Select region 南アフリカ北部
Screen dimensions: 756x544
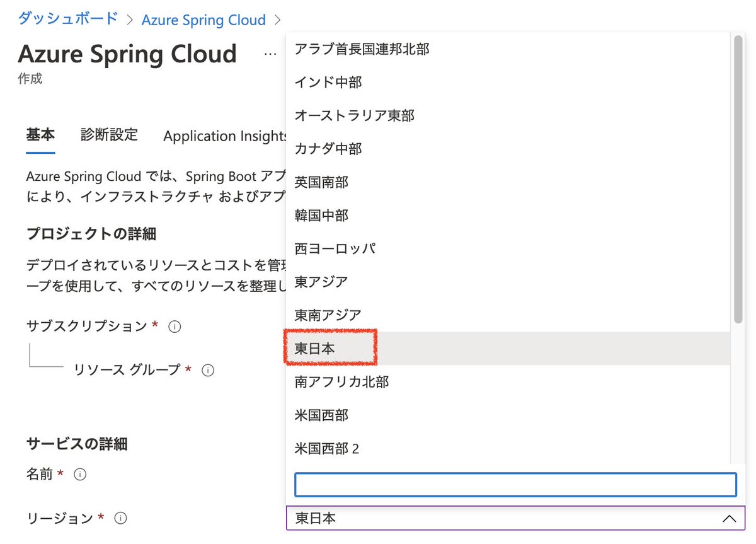point(508,382)
